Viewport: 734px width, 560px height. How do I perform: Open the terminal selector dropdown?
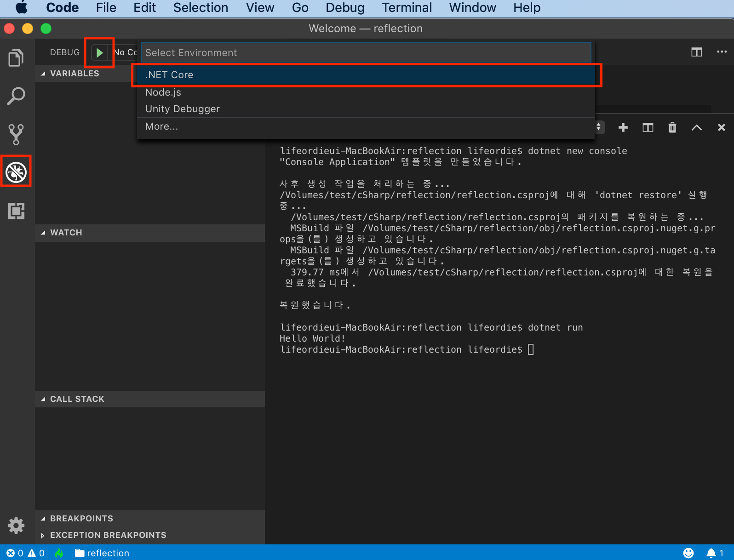tap(599, 127)
